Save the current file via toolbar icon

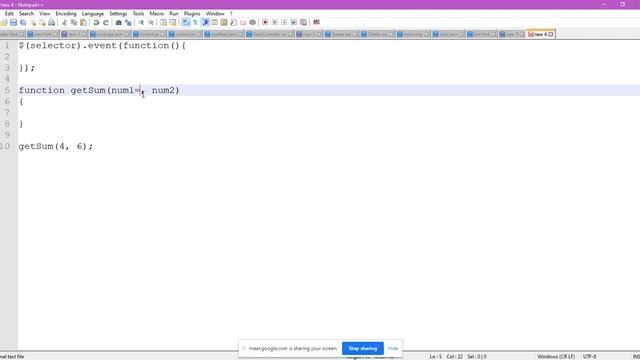[x=13, y=22]
